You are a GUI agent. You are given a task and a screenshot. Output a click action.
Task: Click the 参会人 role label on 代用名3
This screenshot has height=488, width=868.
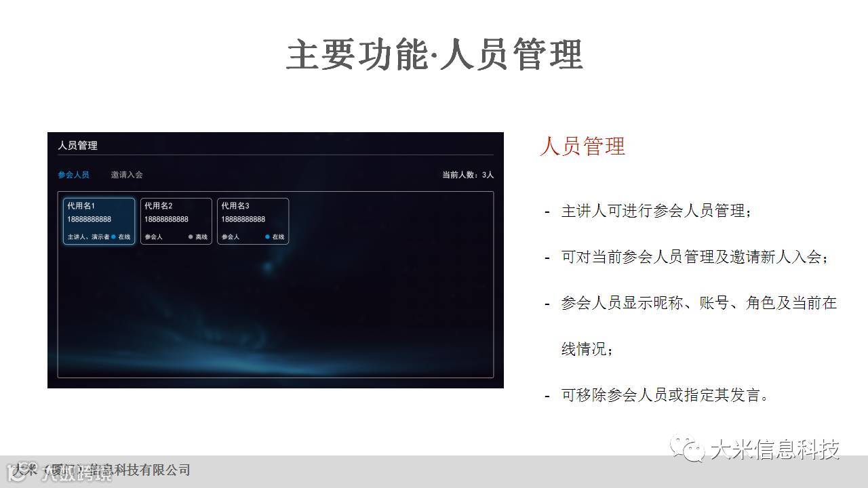[x=231, y=237]
